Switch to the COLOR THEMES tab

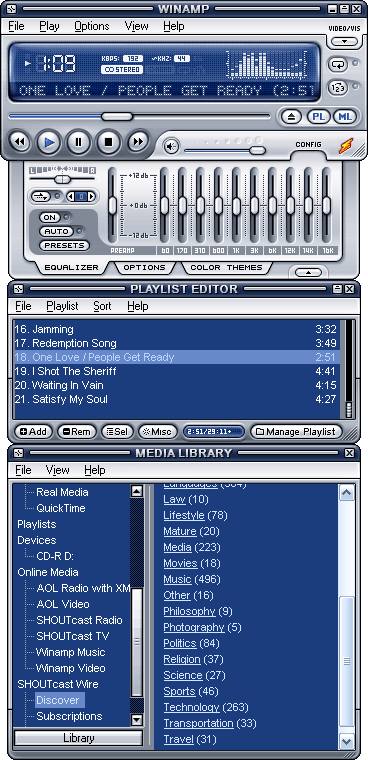click(226, 267)
